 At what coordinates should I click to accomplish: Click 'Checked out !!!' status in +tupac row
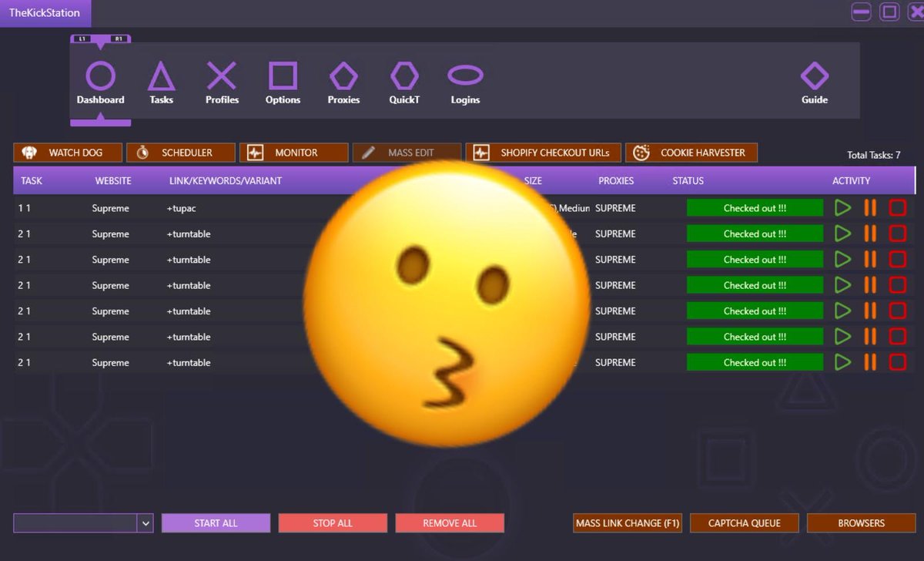[755, 208]
